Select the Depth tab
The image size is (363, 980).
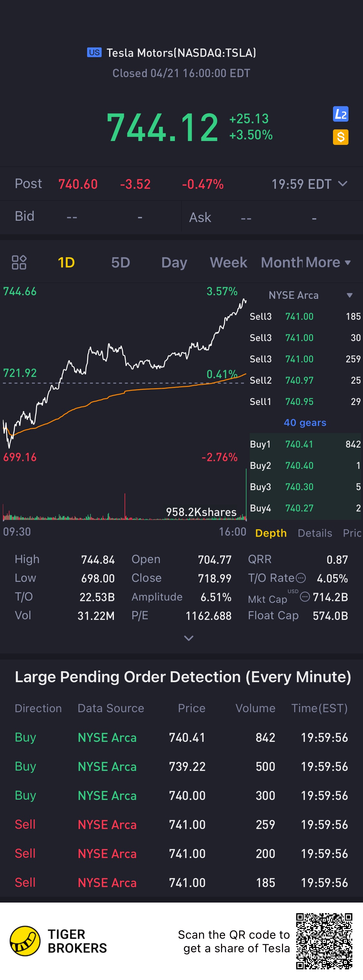click(x=271, y=533)
